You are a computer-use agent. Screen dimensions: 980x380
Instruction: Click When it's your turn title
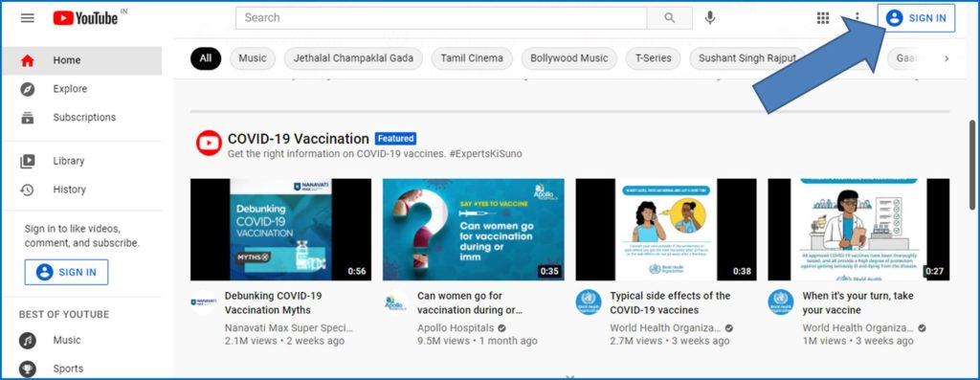(858, 303)
